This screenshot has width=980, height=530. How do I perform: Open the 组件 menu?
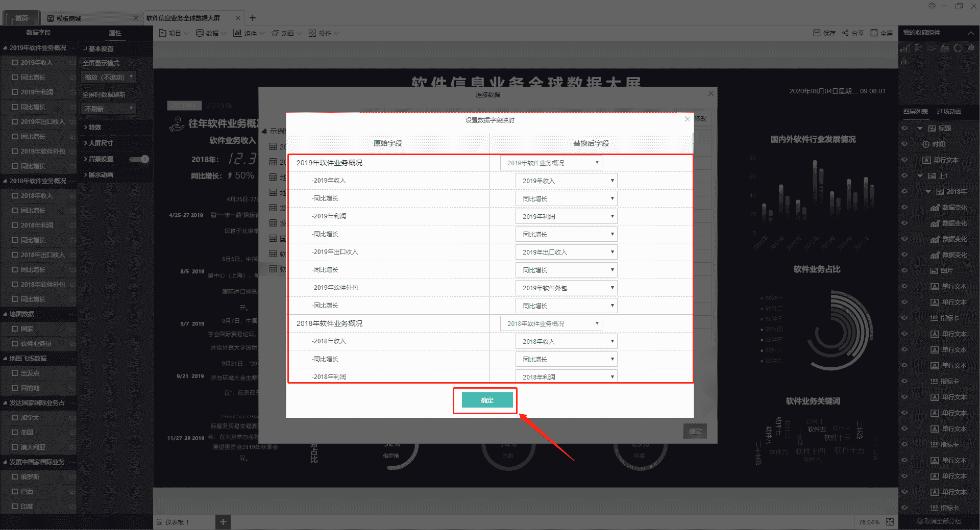(249, 33)
